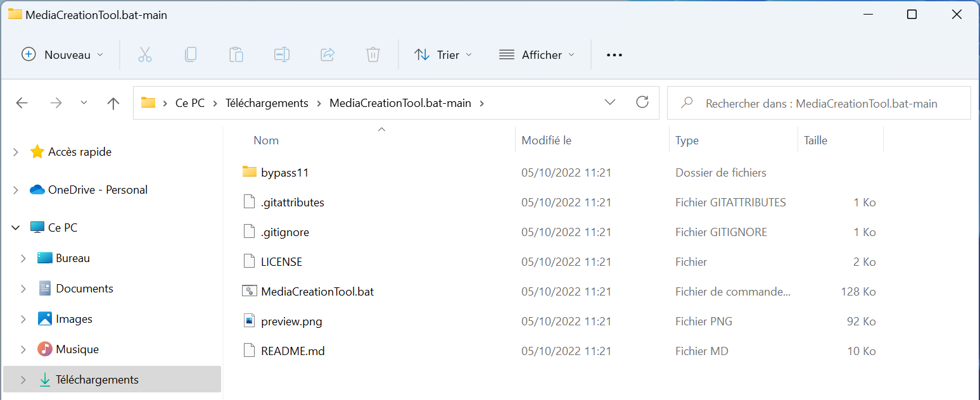
Task: Click the Share icon in toolbar
Action: (328, 55)
